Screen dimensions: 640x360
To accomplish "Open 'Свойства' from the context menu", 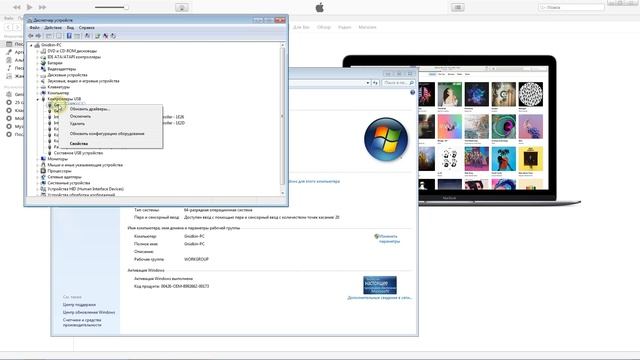I will click(x=79, y=144).
